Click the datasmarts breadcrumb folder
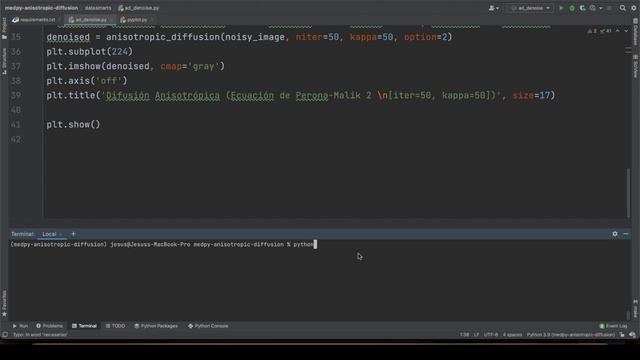Image resolution: width=640 pixels, height=360 pixels. pos(98,8)
